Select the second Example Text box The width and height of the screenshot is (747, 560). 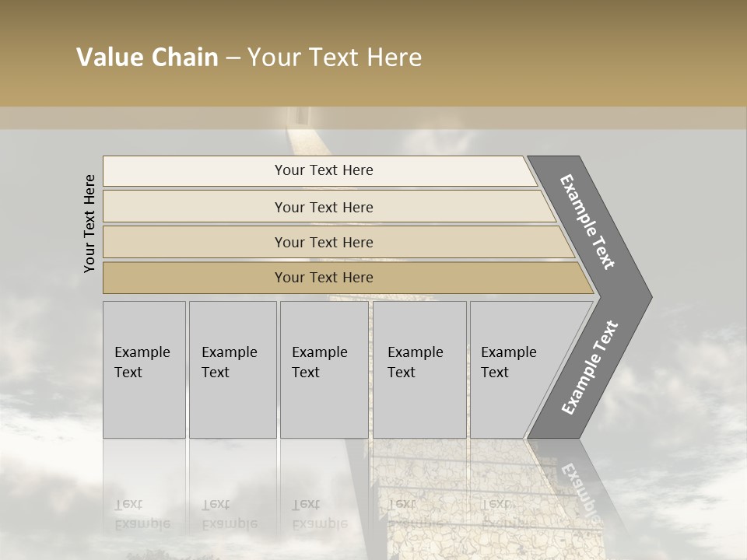[x=233, y=369]
